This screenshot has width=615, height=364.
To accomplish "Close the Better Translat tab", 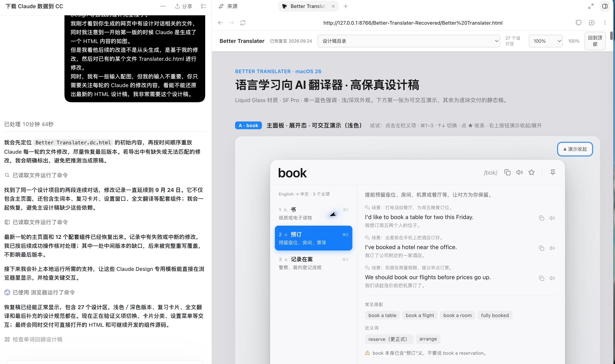I will click(x=333, y=6).
